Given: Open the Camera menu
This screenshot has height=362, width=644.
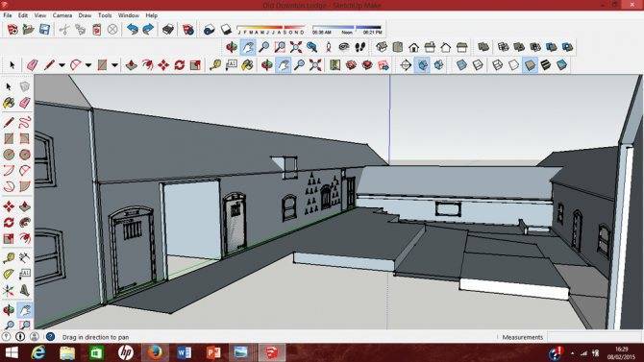Looking at the screenshot, I should click(62, 15).
